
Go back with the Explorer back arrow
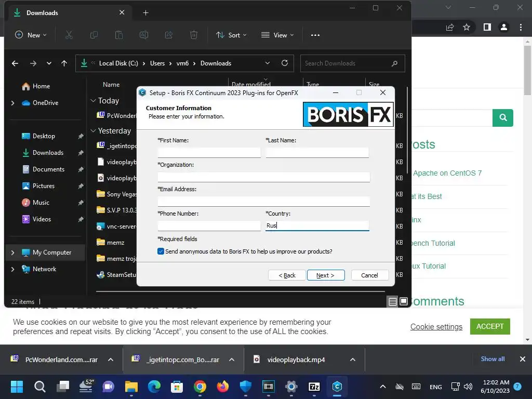point(15,63)
